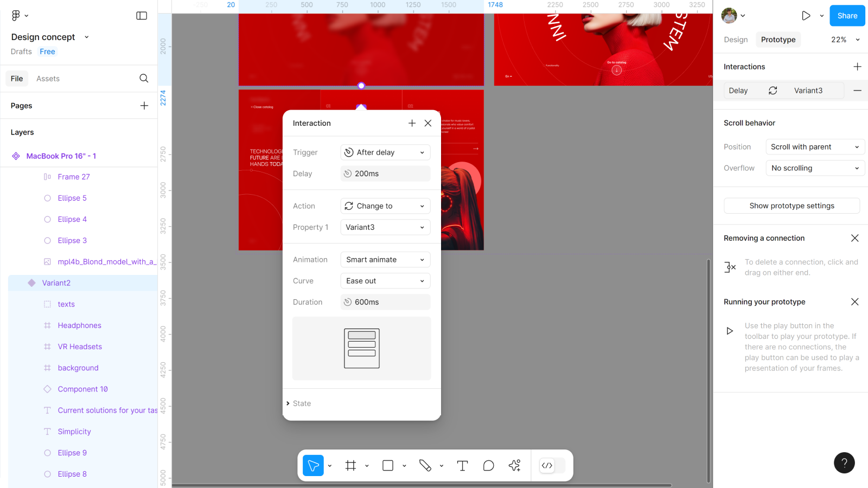Screen dimensions: 868x488
Task: Open the Overflow No scrolling dropdown
Action: (815, 168)
